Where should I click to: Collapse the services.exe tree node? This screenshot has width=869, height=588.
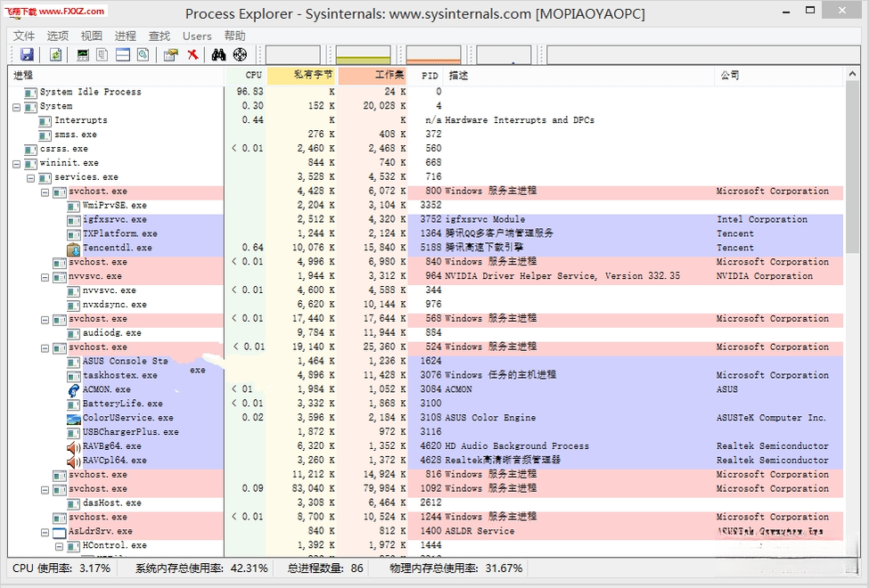[31, 178]
